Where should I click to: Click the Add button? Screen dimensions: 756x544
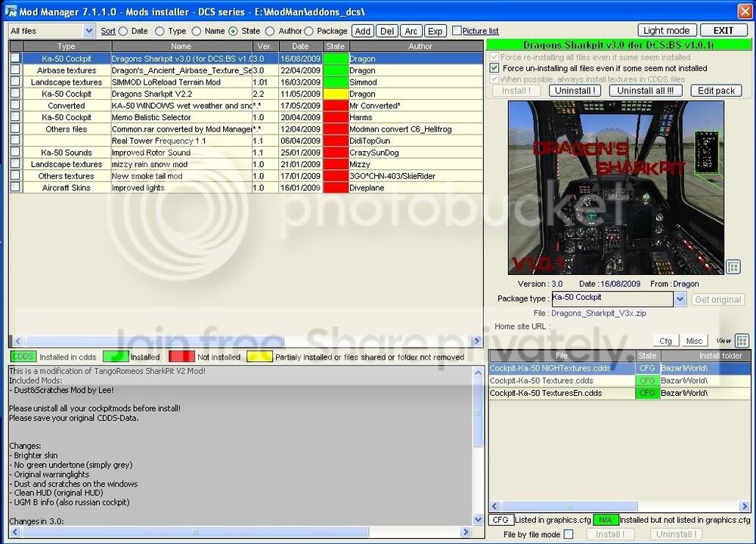[363, 31]
